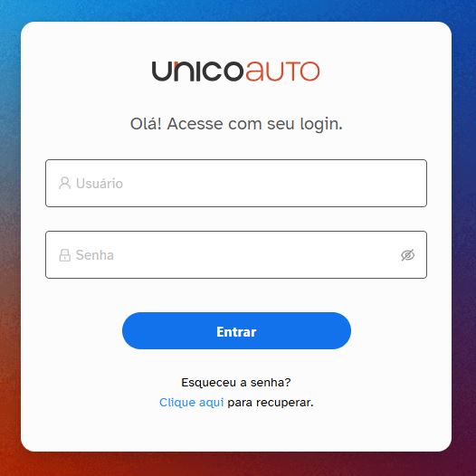Select the word "Entrar" on the login button
Screen dimensions: 476x476
[x=236, y=332]
